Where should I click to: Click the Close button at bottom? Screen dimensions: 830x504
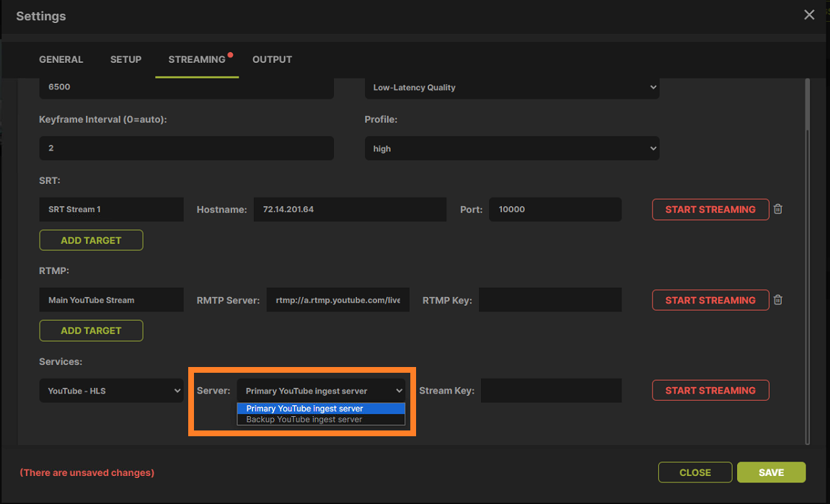(x=695, y=472)
